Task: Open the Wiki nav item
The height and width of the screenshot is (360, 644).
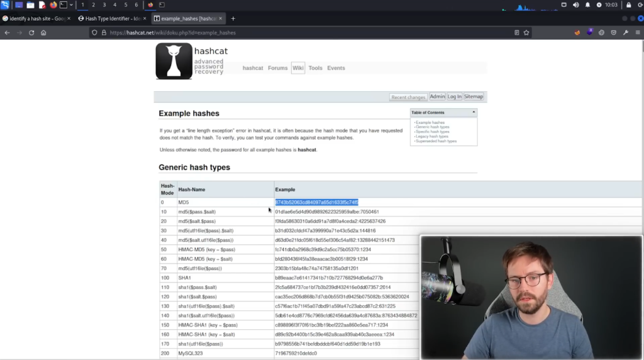Action: click(298, 68)
